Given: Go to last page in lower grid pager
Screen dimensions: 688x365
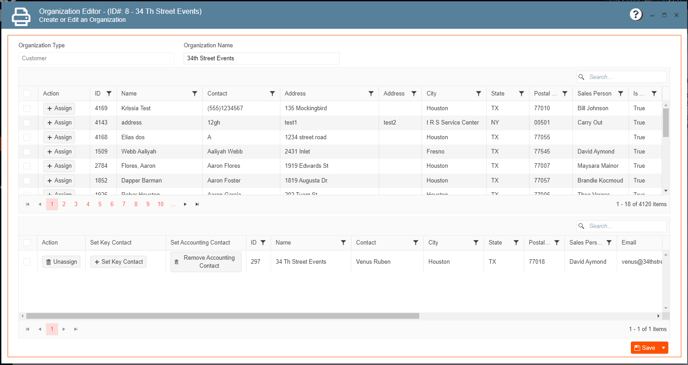Looking at the screenshot, I should (75, 329).
